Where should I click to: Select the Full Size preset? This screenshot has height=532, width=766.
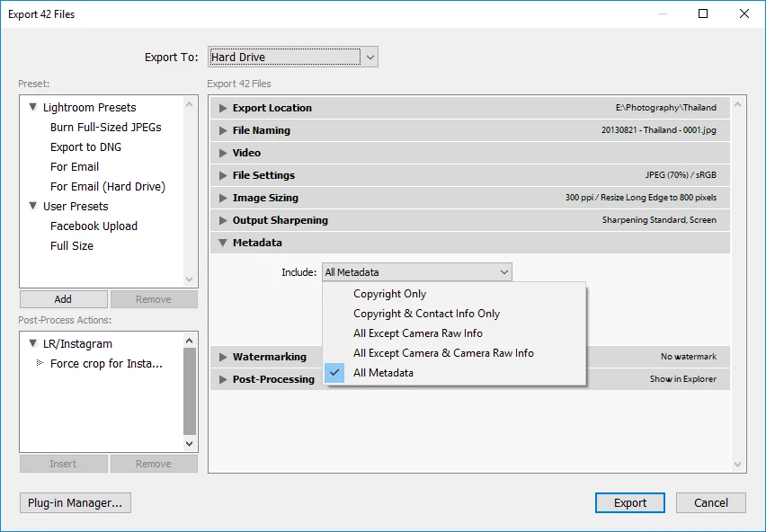tap(72, 246)
